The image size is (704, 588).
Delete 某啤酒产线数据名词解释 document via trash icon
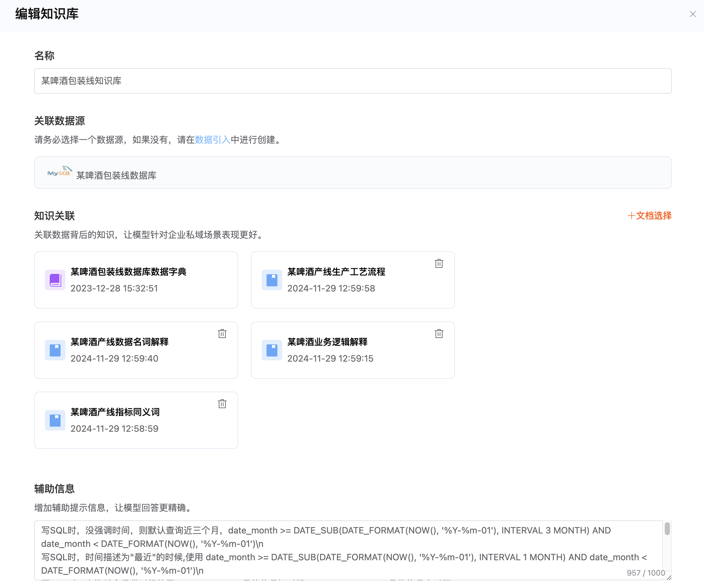pyautogui.click(x=222, y=334)
